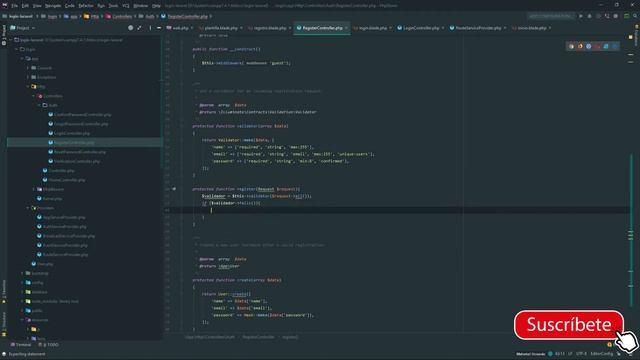
Task: Open the Refactor menu
Action: pos(86,6)
